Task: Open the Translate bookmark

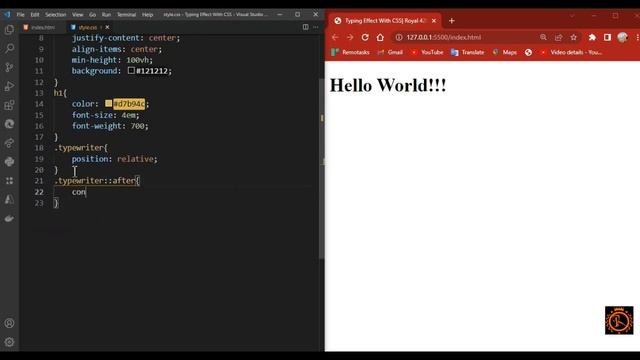Action: 468,52
